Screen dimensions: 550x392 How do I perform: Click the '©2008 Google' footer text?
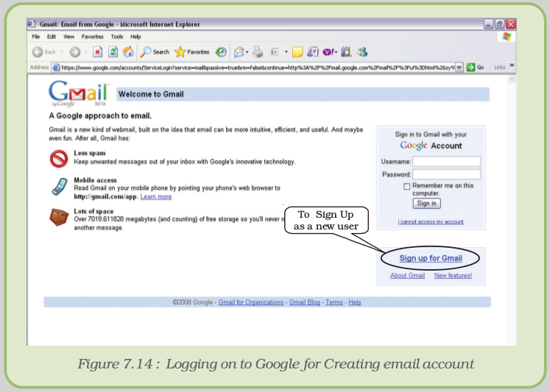[193, 302]
